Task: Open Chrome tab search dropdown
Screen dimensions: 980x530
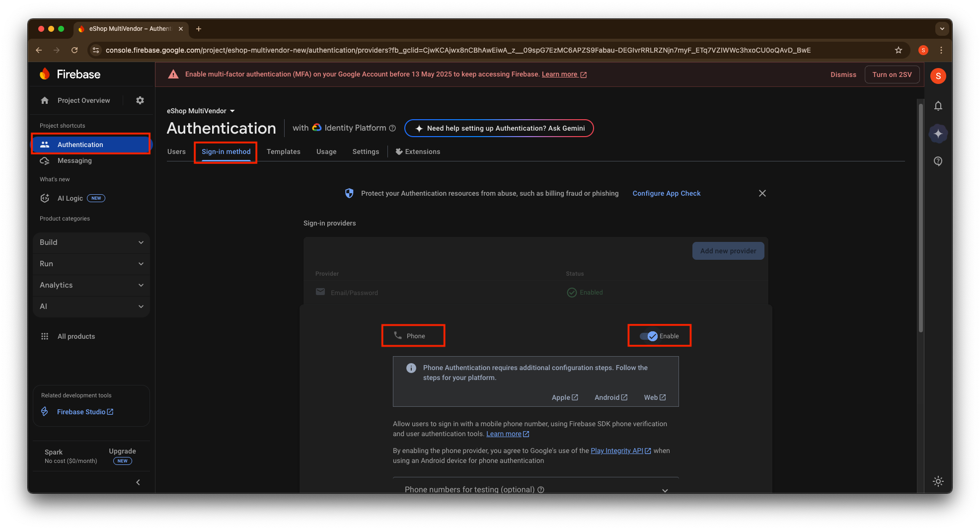Action: click(942, 29)
